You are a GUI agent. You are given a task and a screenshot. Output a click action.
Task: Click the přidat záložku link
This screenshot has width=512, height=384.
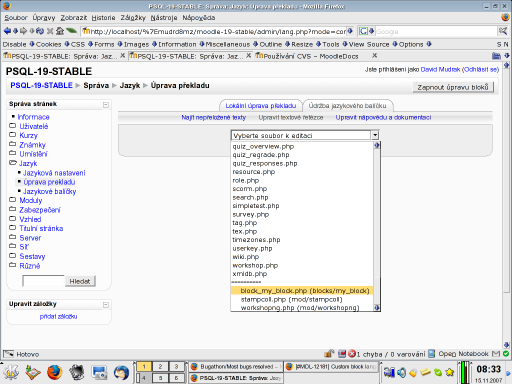(x=58, y=316)
